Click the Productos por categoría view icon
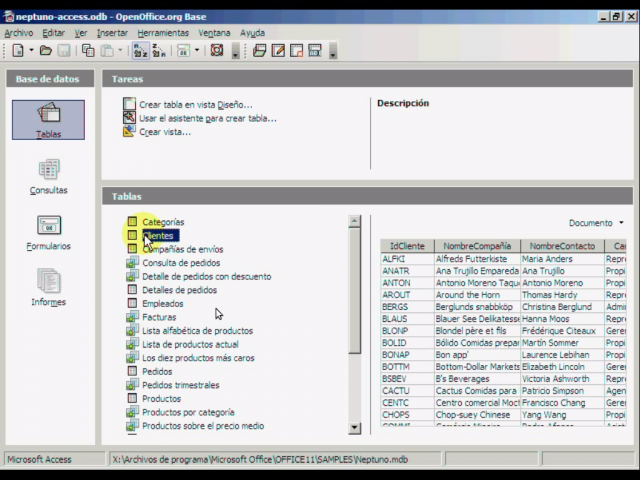The height and width of the screenshot is (480, 640). [x=132, y=411]
